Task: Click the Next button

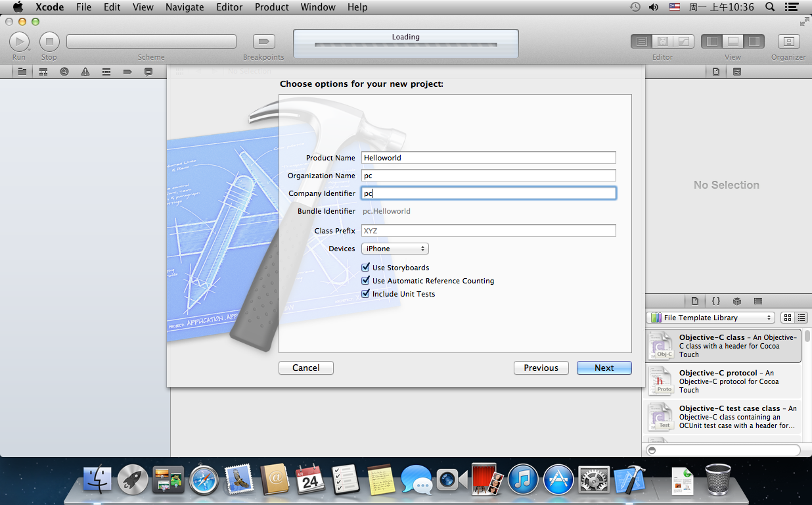Action: pyautogui.click(x=604, y=368)
